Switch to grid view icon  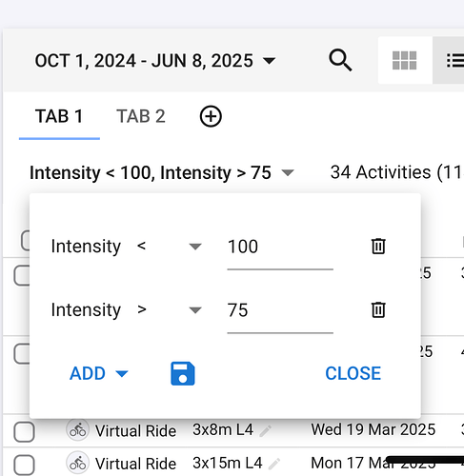pyautogui.click(x=405, y=60)
